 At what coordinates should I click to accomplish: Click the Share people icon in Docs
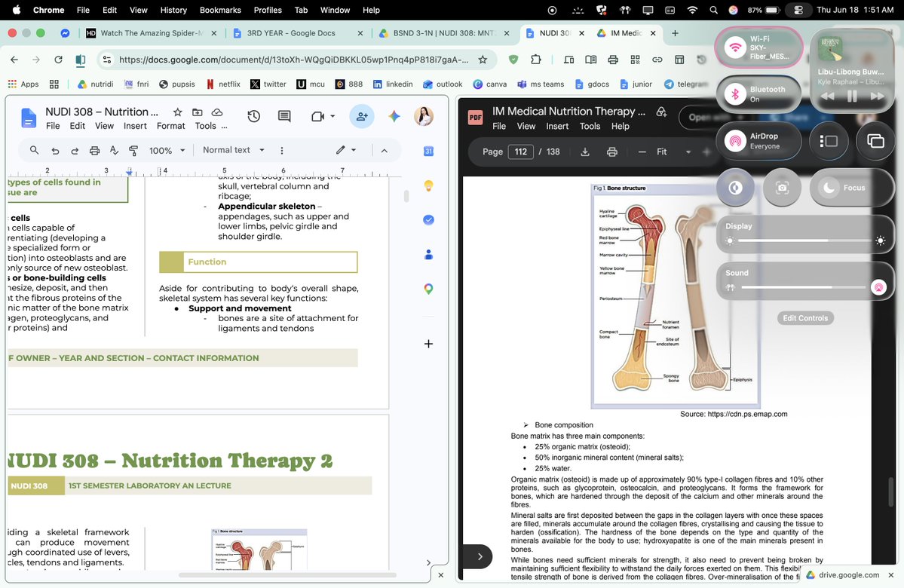[x=362, y=116]
